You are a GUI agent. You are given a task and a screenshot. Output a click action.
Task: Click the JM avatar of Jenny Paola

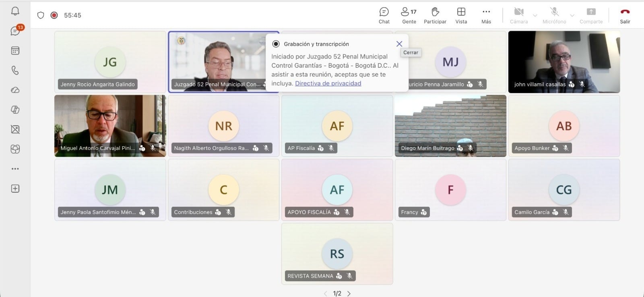click(110, 190)
